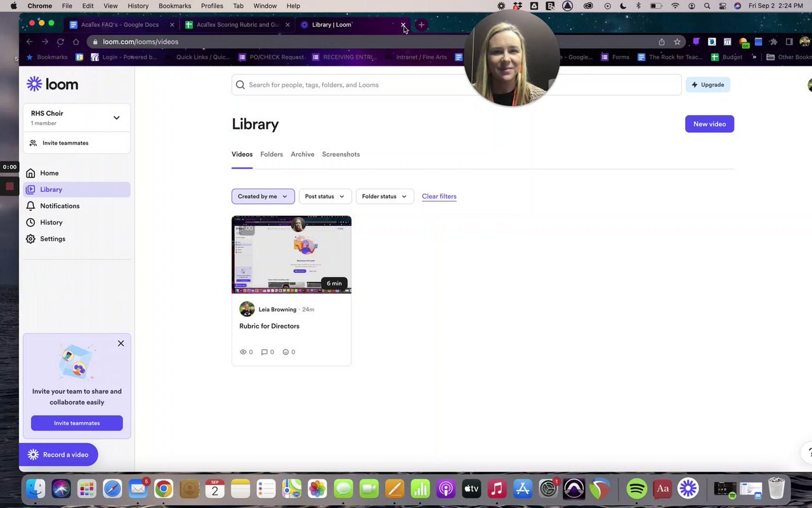Image resolution: width=812 pixels, height=508 pixels.
Task: Click the Loom logo in sidebar
Action: [52, 84]
